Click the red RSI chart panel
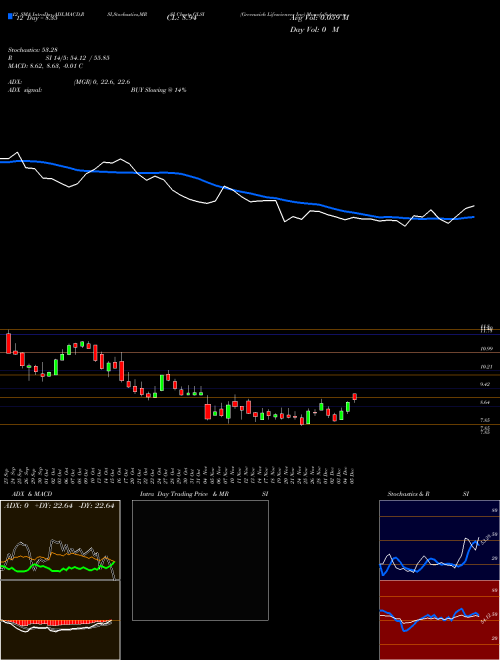The height and width of the screenshot is (660, 500). (x=439, y=620)
